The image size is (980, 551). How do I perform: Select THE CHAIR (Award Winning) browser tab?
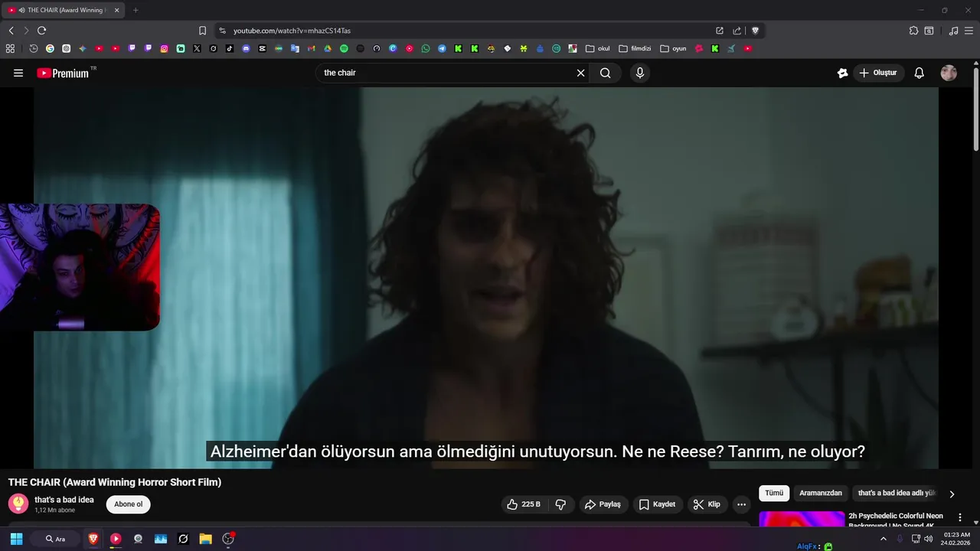[64, 10]
